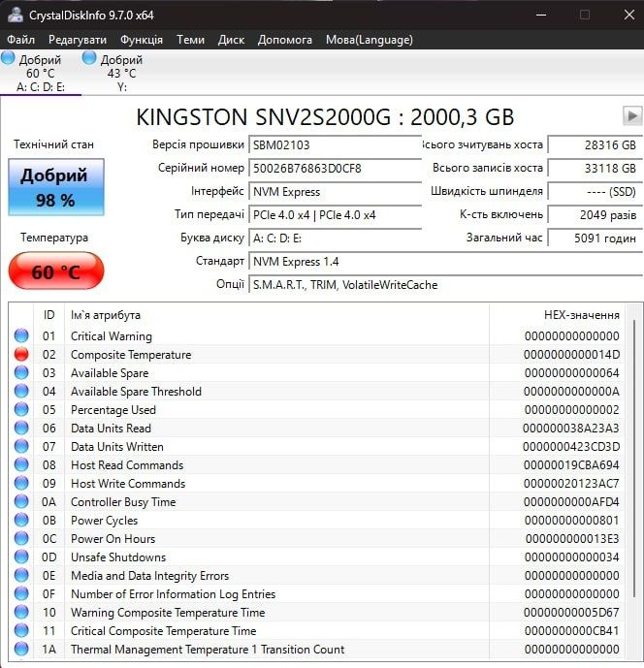Click the status icon of Power Cycles
This screenshot has height=668, width=644.
(x=21, y=520)
